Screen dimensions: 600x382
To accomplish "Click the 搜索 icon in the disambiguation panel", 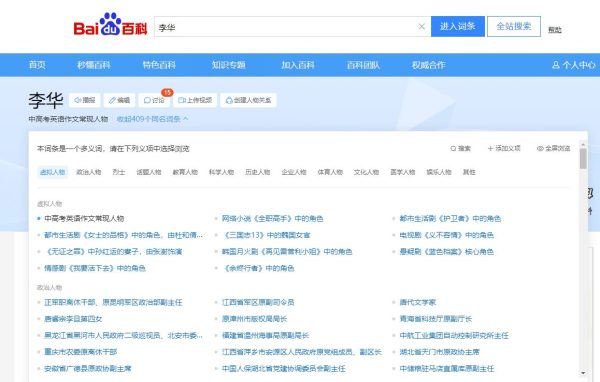I will pyautogui.click(x=461, y=149).
